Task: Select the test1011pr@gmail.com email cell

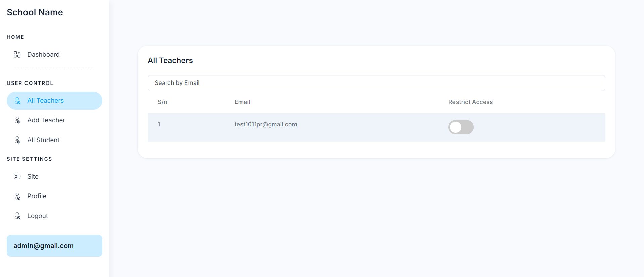Action: pyautogui.click(x=266, y=124)
